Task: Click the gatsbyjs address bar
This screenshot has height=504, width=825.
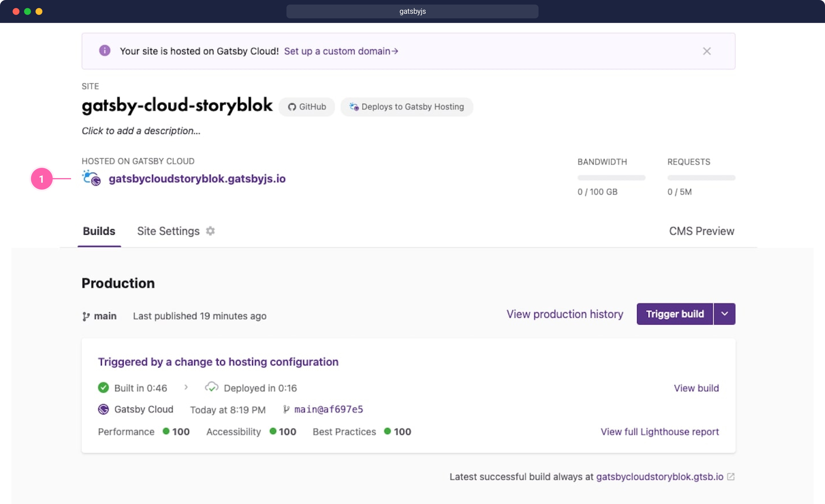Action: pos(412,11)
